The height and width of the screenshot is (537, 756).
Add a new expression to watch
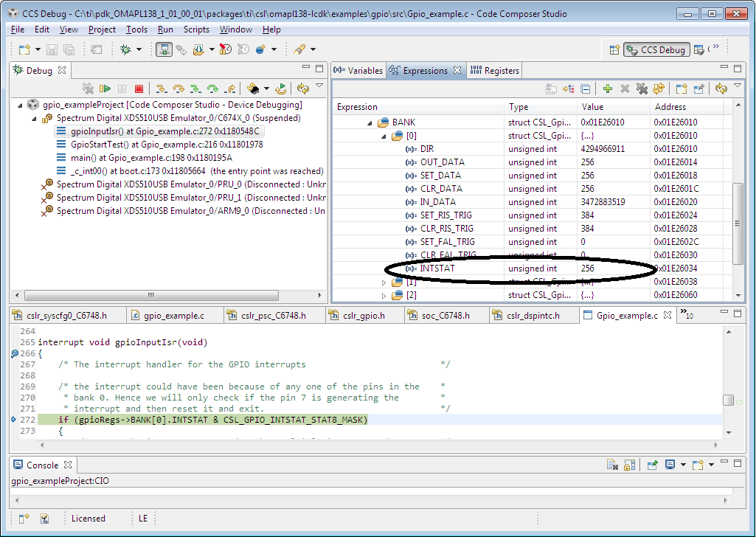607,89
